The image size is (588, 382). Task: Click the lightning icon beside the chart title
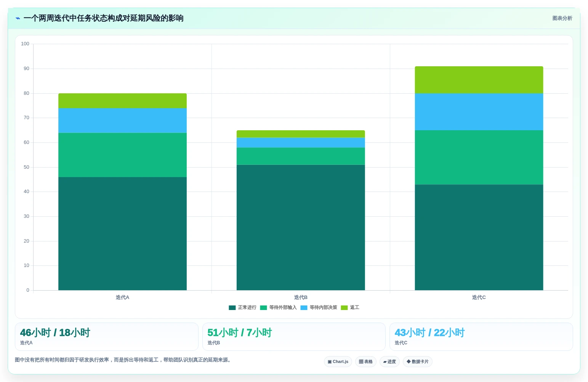(18, 18)
